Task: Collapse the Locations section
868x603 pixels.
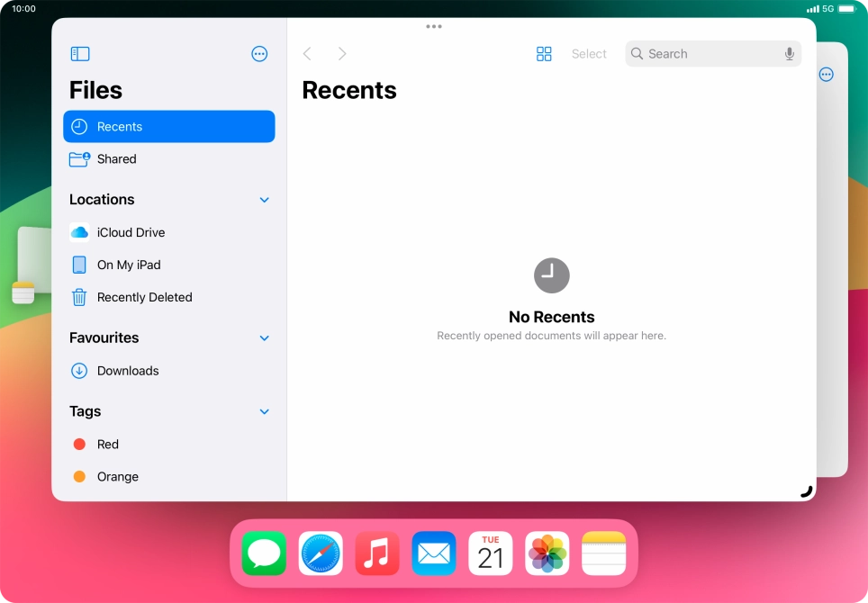Action: point(264,199)
